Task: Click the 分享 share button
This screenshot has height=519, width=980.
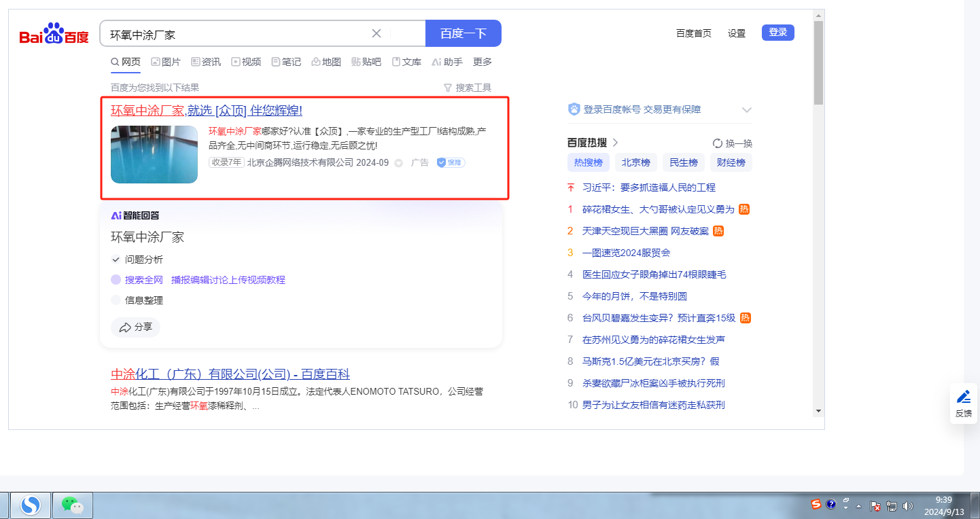Action: click(135, 327)
